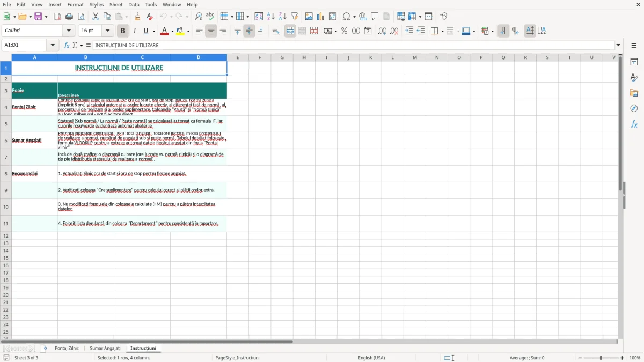Toggle Merge and Center Cells
Screen dimensions: 644x362
pos(290,31)
